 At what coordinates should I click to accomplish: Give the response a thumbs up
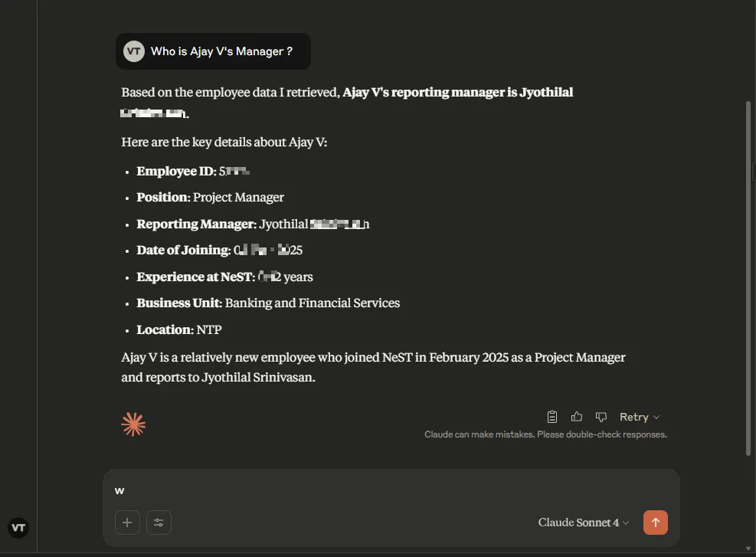pyautogui.click(x=577, y=417)
